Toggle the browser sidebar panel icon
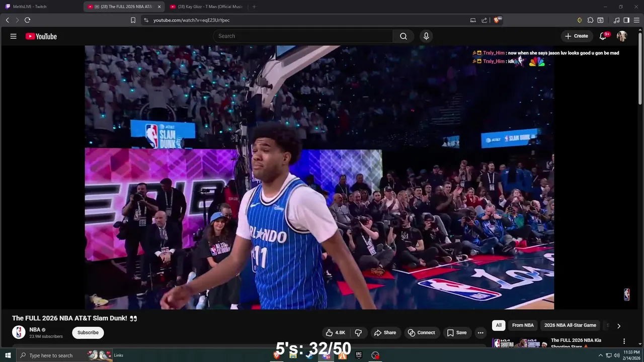Image resolution: width=644 pixels, height=362 pixels. coord(626,20)
